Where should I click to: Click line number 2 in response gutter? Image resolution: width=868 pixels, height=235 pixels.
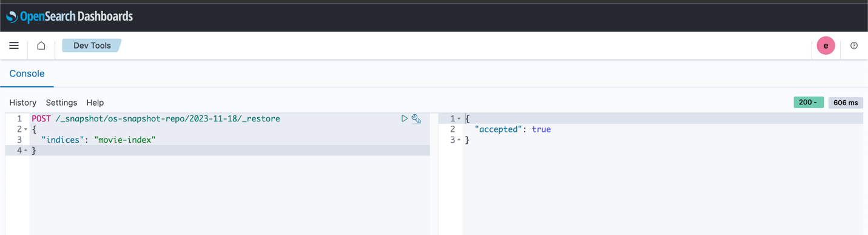[453, 129]
